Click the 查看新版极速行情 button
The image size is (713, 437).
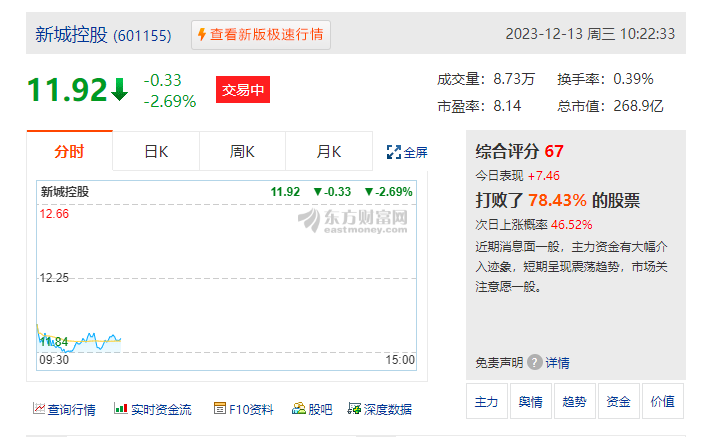click(x=261, y=35)
